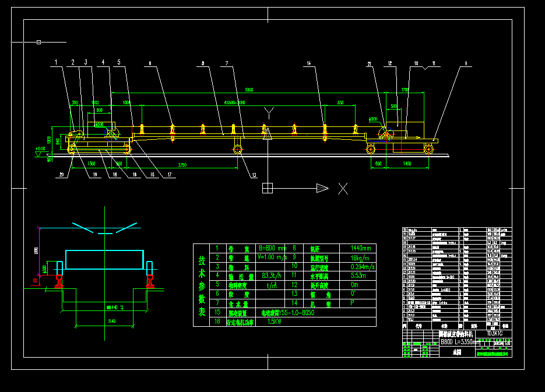This screenshot has width=545, height=392.
Task: Select the 1400 wheelbase dimension
Action: 407,164
